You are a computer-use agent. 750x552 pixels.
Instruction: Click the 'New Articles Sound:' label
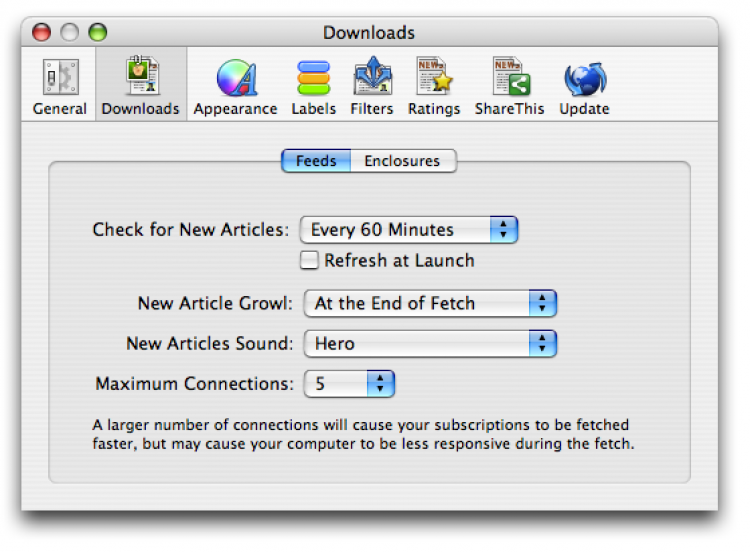pyautogui.click(x=210, y=343)
